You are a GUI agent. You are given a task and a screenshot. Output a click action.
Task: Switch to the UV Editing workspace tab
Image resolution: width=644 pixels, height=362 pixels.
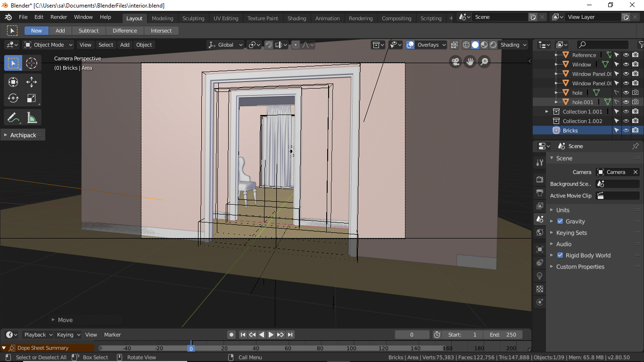226,18
